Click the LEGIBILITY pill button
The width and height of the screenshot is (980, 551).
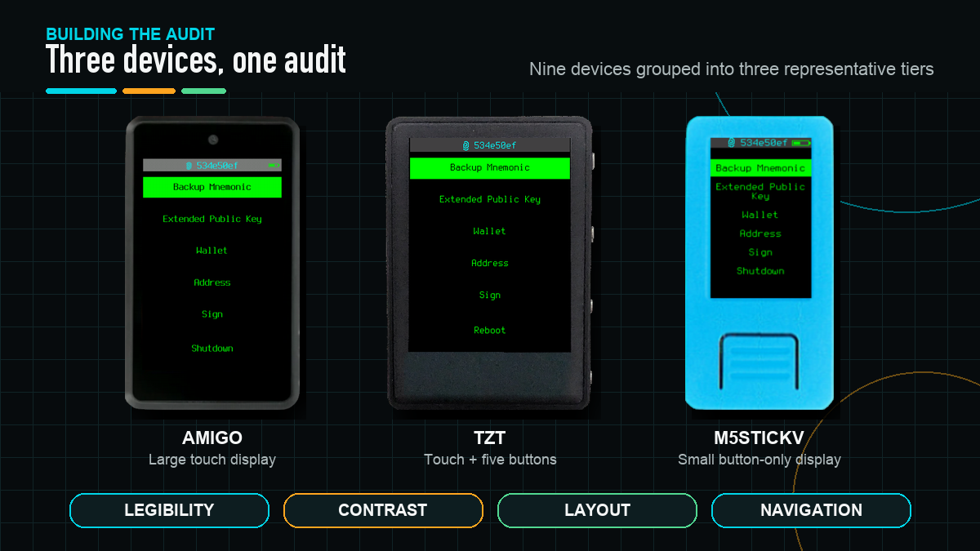169,510
